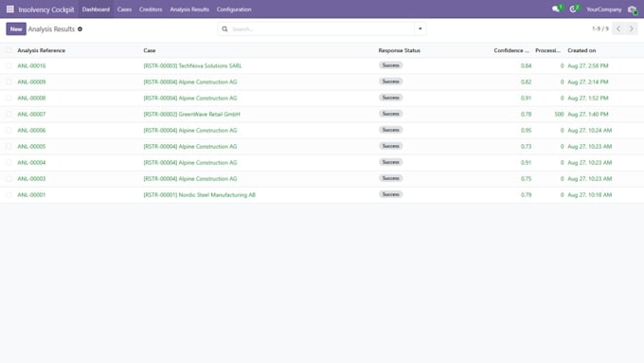Screen dimensions: 644x363
Task: Expand the search options dropdown arrow
Action: pyautogui.click(x=420, y=28)
